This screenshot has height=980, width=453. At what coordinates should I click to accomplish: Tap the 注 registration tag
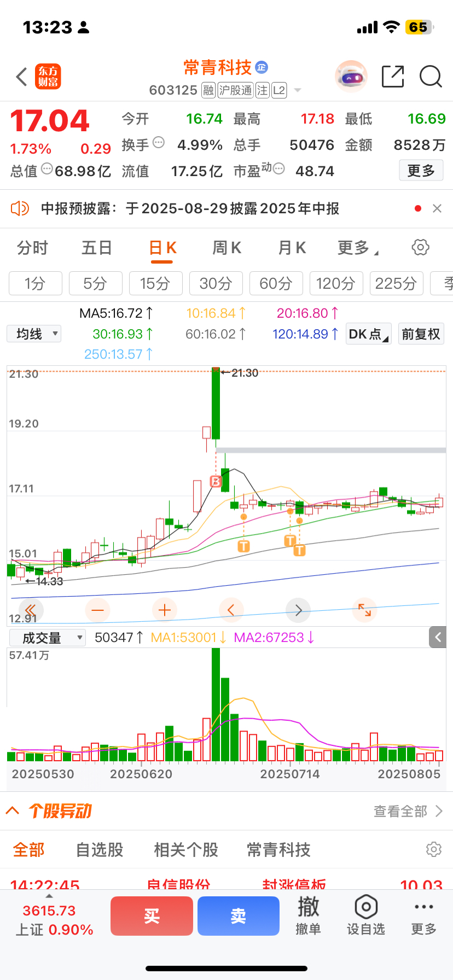point(263,90)
